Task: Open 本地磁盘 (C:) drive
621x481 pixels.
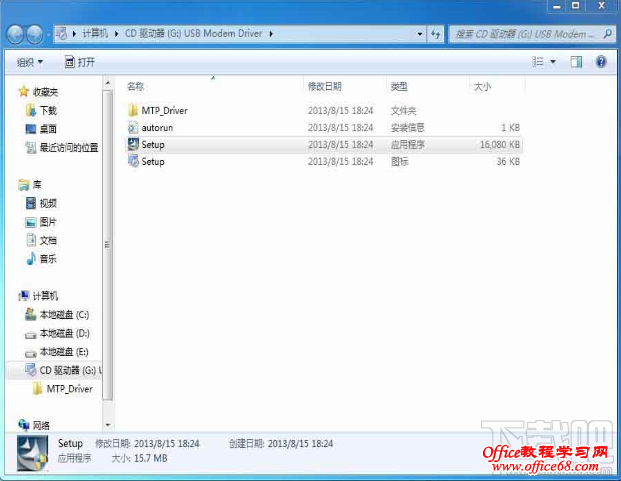Action: click(57, 315)
